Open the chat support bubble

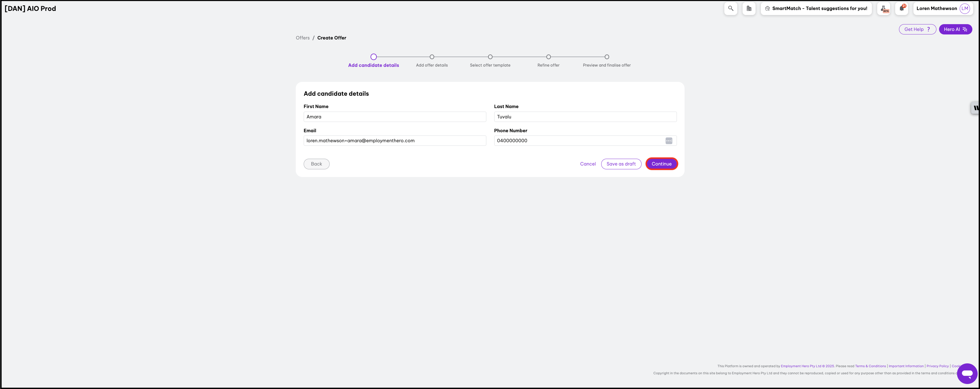(967, 373)
